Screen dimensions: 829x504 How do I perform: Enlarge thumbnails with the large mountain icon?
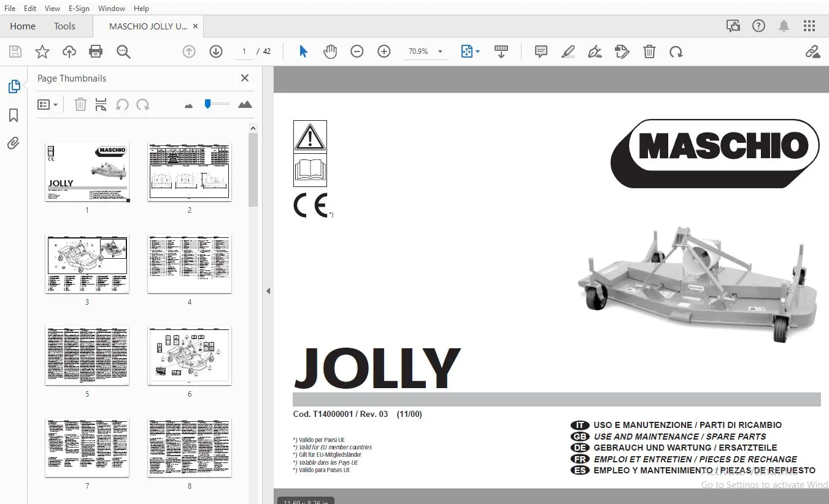pos(245,105)
